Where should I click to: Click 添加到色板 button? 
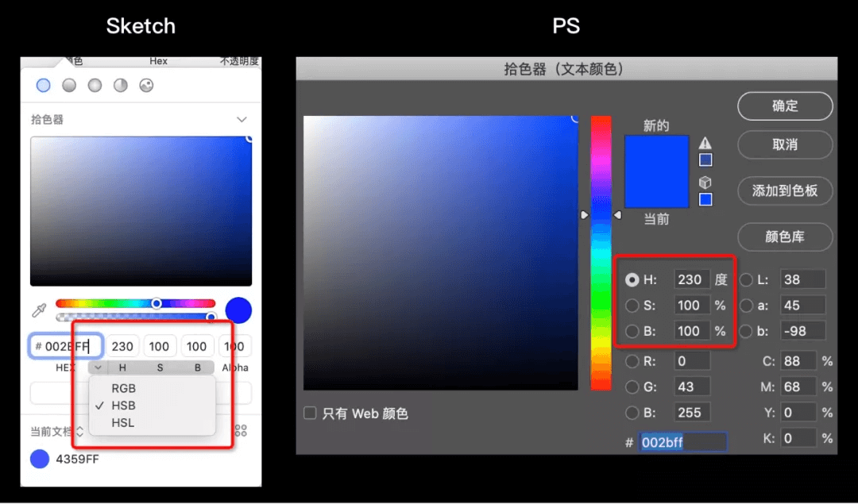pos(785,190)
